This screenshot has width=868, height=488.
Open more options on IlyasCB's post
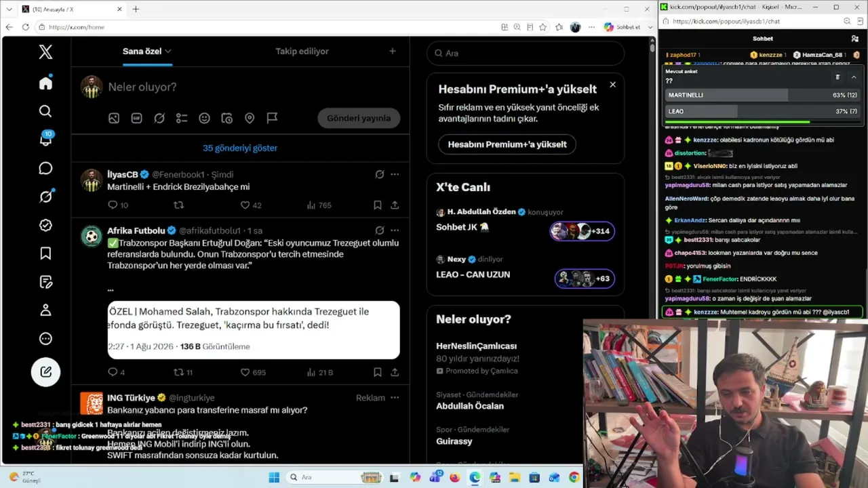coord(395,174)
